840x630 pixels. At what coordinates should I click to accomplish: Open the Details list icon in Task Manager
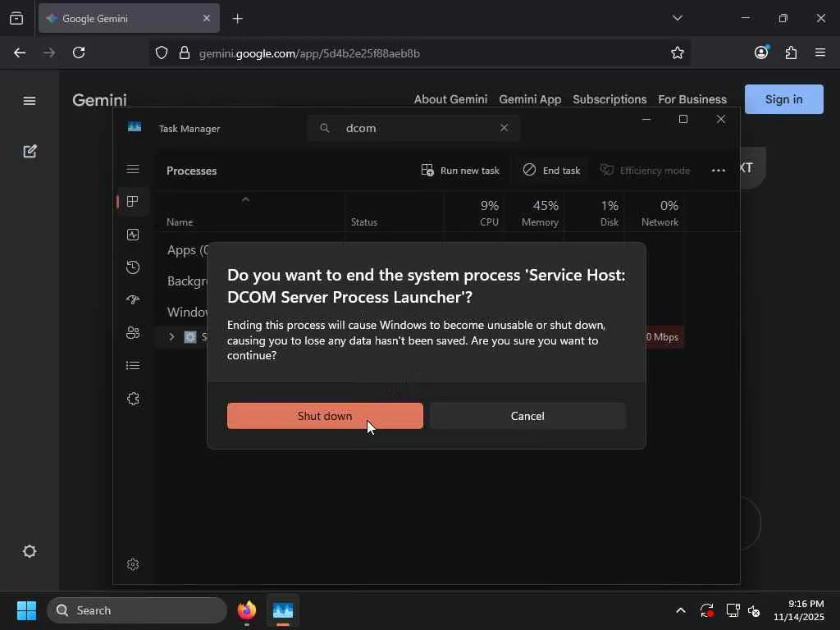tap(133, 365)
